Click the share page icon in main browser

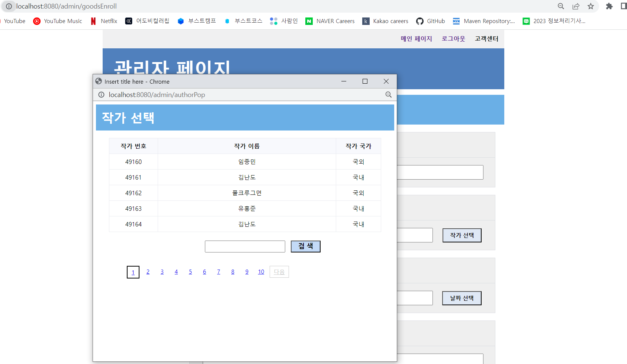(576, 6)
